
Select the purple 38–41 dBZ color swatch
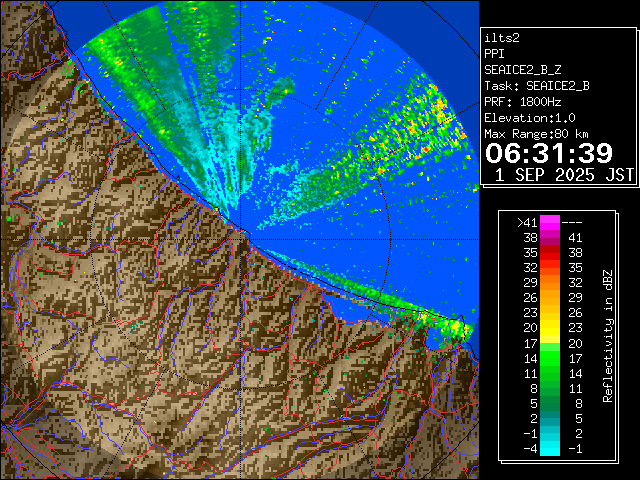click(550, 239)
